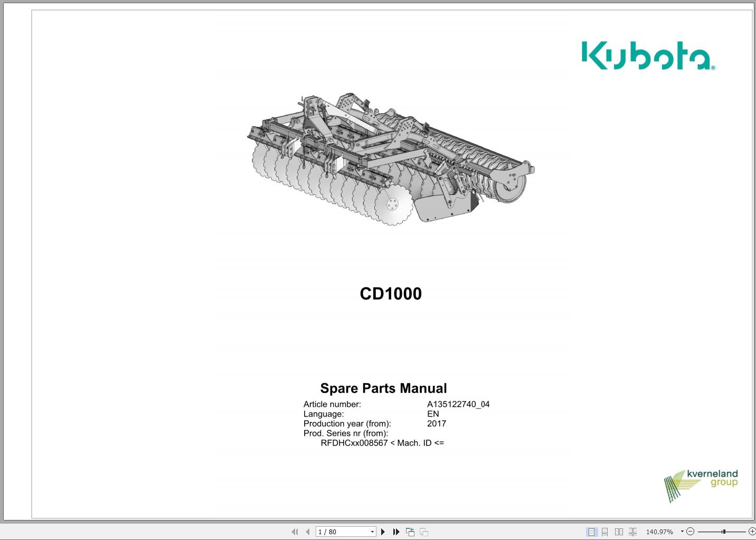756x540 pixels.
Task: Go back to the previous page
Action: (x=308, y=532)
